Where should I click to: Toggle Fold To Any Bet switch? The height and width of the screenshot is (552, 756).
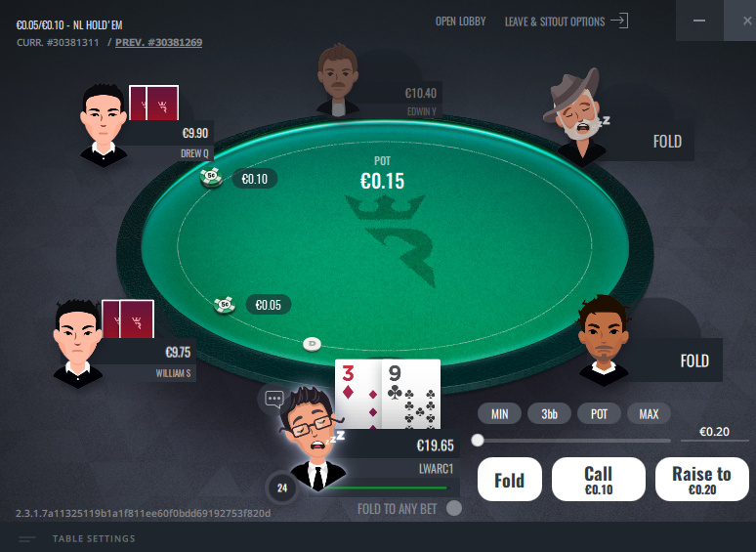click(453, 508)
